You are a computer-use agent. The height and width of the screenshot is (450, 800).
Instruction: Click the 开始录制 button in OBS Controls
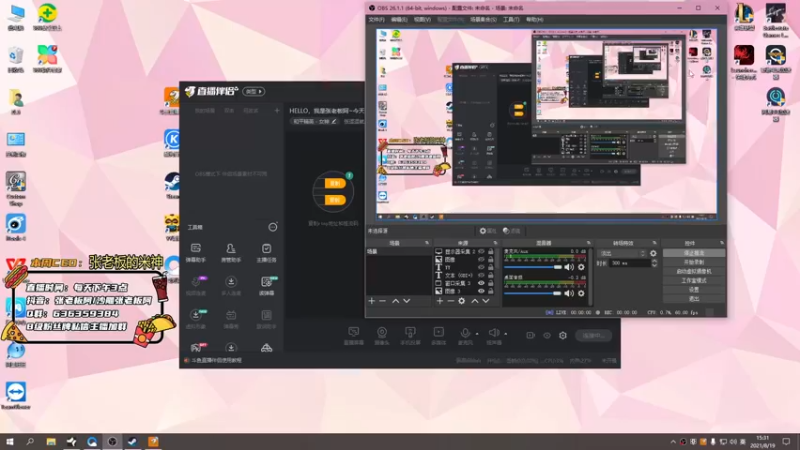point(694,262)
